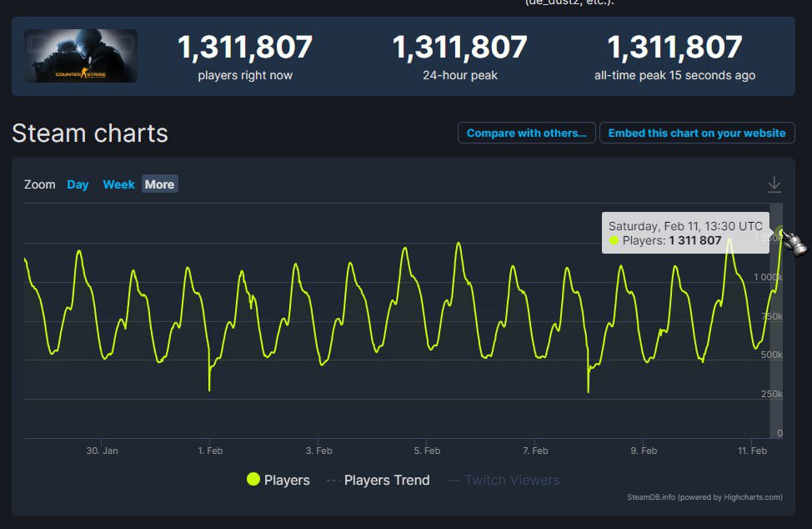Click the 250k y-axis label

click(x=772, y=394)
